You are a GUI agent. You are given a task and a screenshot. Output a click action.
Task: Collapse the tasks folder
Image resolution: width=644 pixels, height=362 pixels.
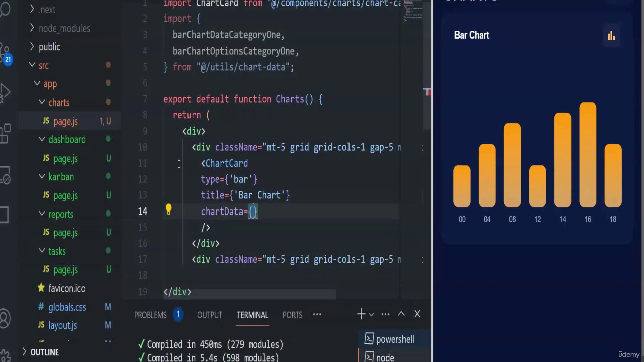click(x=42, y=250)
